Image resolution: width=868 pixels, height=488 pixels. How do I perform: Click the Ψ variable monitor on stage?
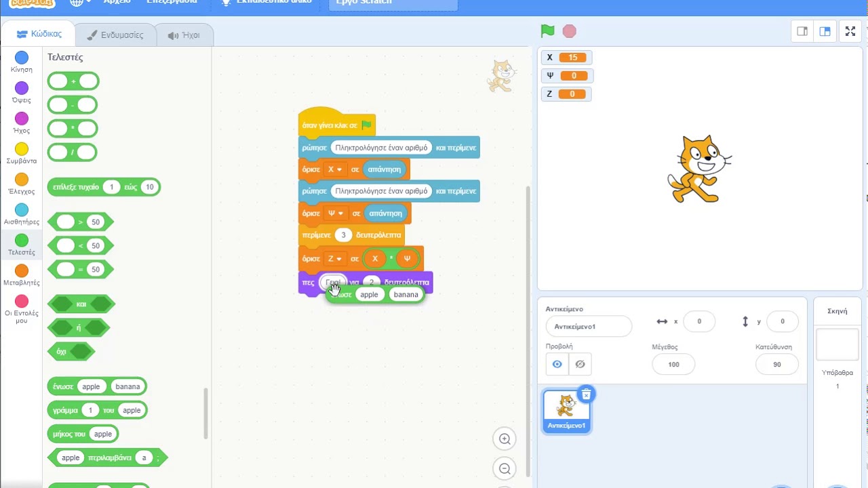click(567, 76)
